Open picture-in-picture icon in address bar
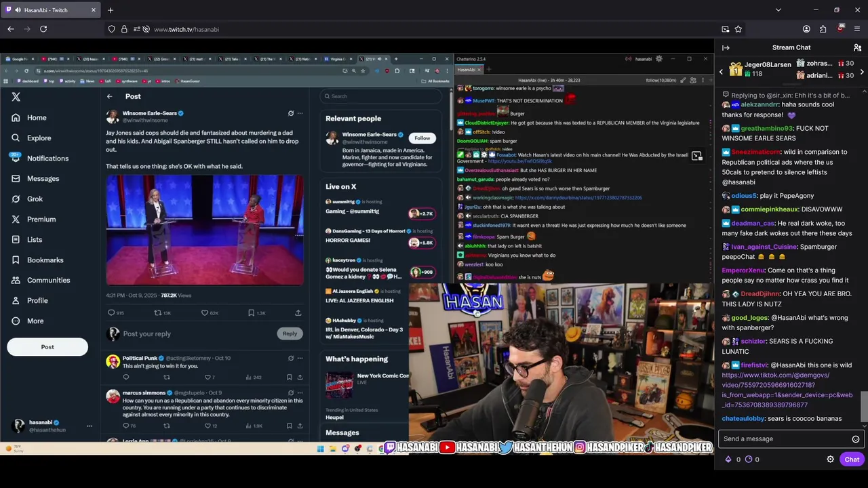 pos(726,29)
